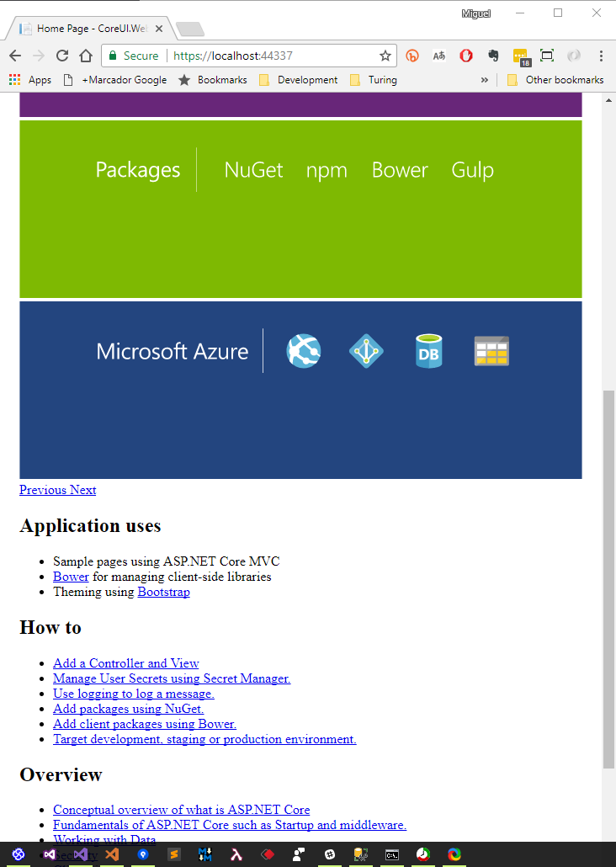The width and height of the screenshot is (616, 867).
Task: Open Fundamentals of ASP.NET Core link
Action: coord(230,825)
